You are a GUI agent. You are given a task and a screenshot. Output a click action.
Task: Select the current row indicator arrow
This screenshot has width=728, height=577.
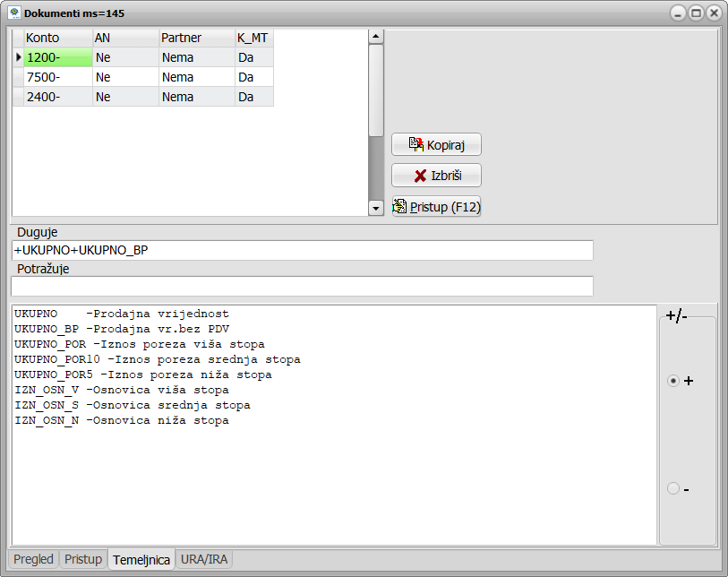[x=18, y=57]
